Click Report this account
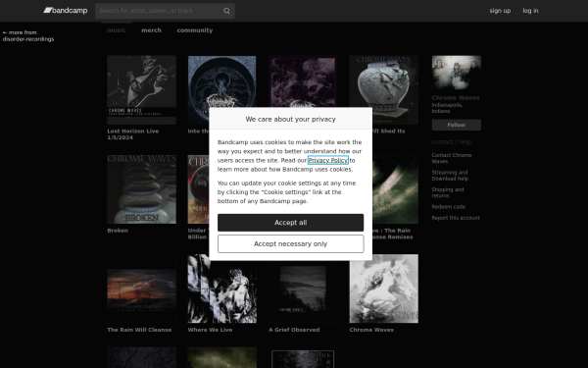588x368 pixels. (x=456, y=218)
